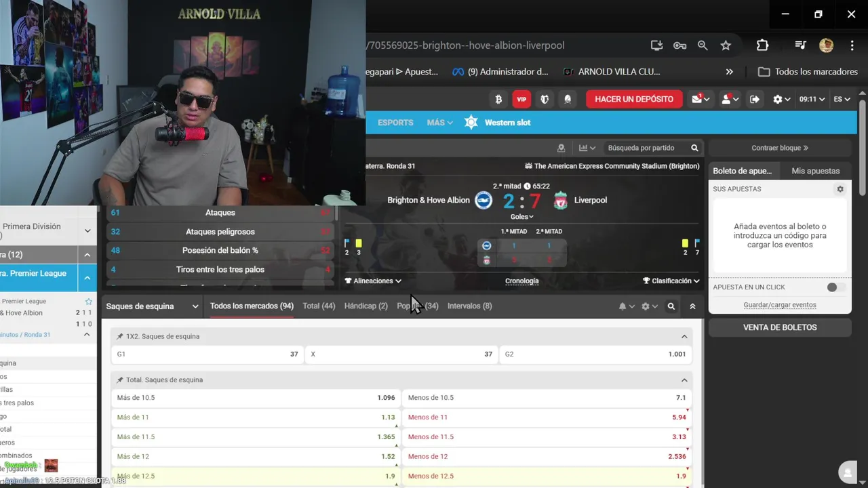Click the install app icon in address bar
The width and height of the screenshot is (868, 488).
[656, 45]
